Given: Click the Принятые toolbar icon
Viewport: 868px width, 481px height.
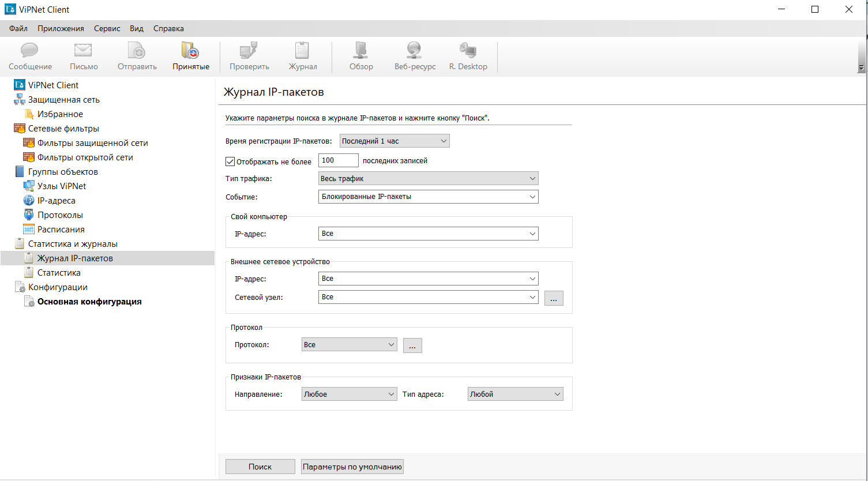Looking at the screenshot, I should point(190,52).
